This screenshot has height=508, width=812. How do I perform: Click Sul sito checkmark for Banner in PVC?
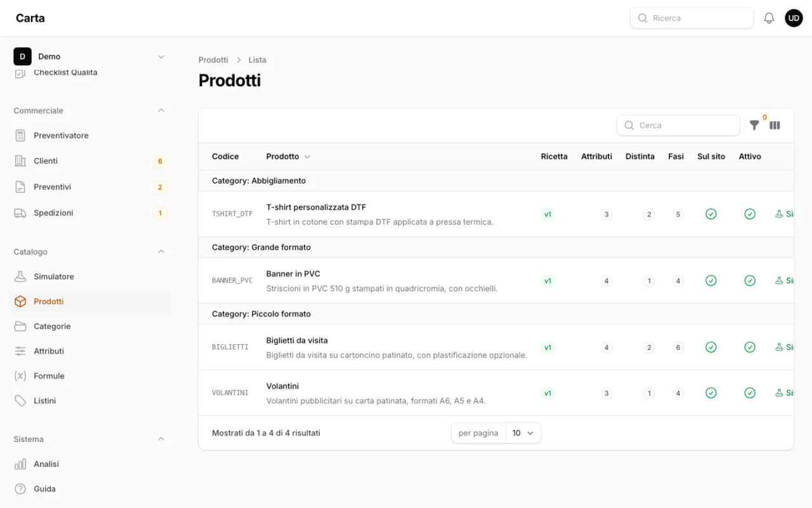[x=711, y=281]
